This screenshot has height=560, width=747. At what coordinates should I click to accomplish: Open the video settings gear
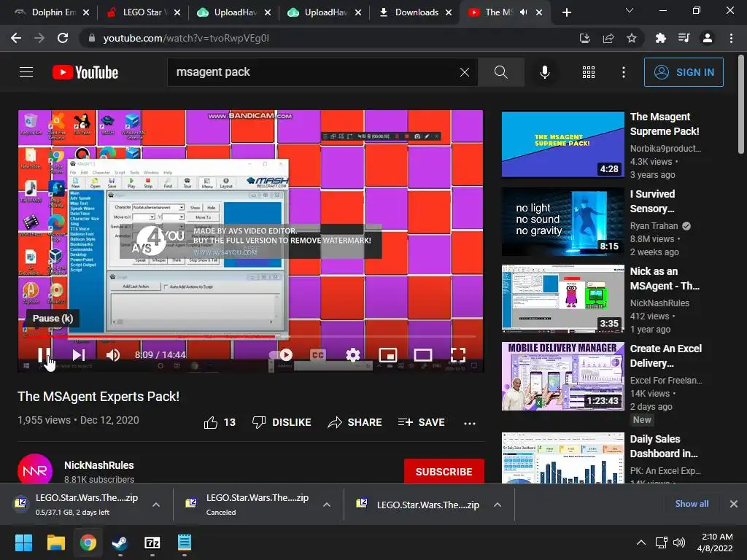(352, 355)
